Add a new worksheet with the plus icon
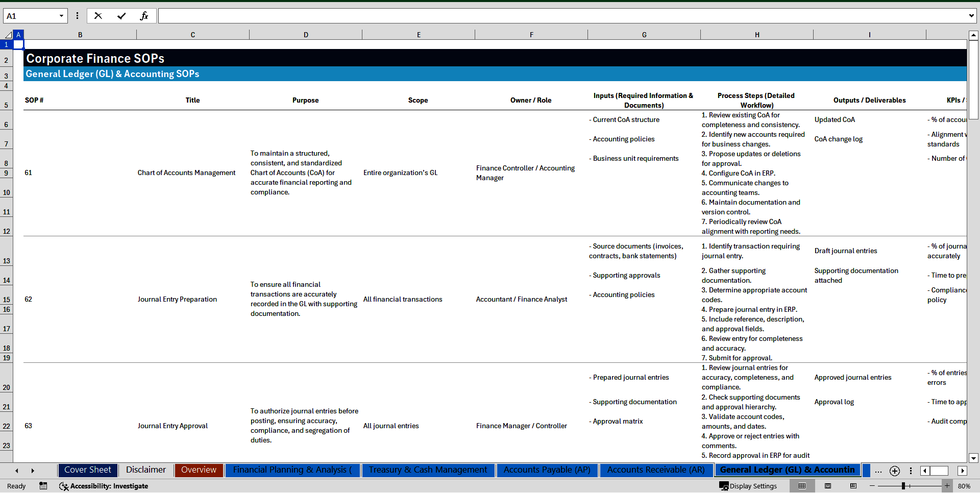 pyautogui.click(x=894, y=471)
